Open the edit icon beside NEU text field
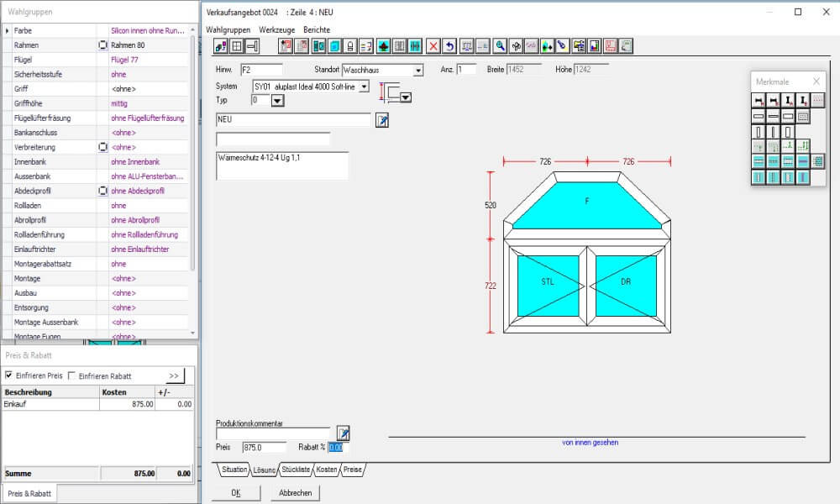 [382, 120]
